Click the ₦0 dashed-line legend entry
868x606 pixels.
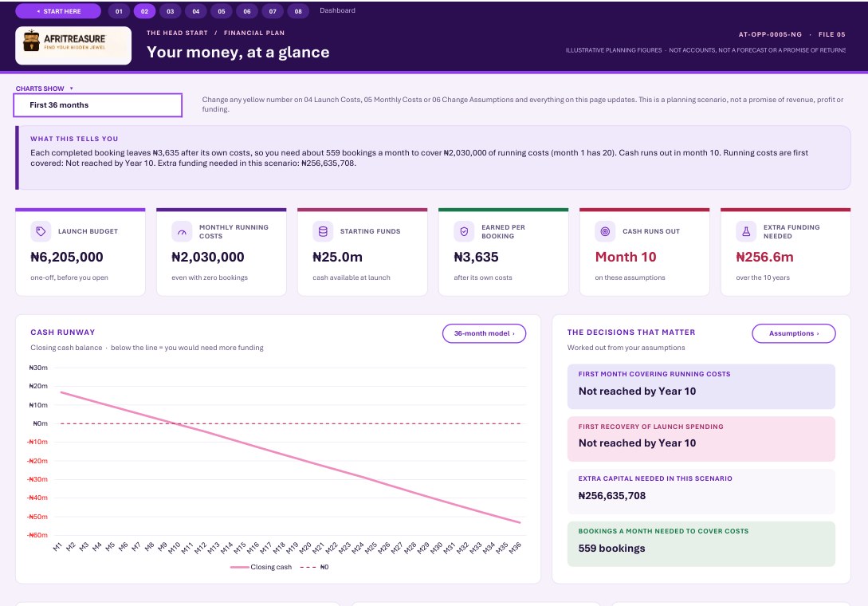tap(314, 567)
